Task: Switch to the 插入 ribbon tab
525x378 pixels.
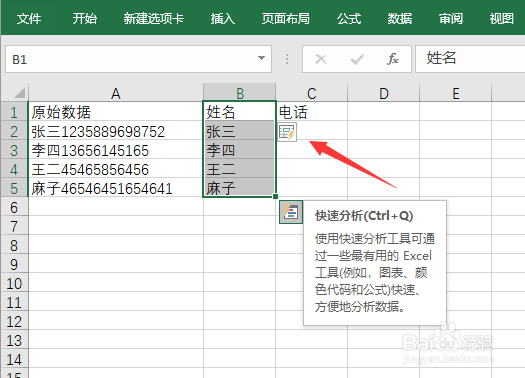Action: point(223,18)
